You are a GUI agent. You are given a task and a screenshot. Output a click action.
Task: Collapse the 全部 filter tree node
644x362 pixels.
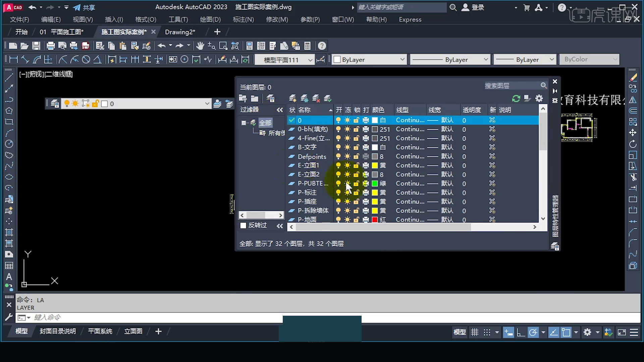point(244,123)
